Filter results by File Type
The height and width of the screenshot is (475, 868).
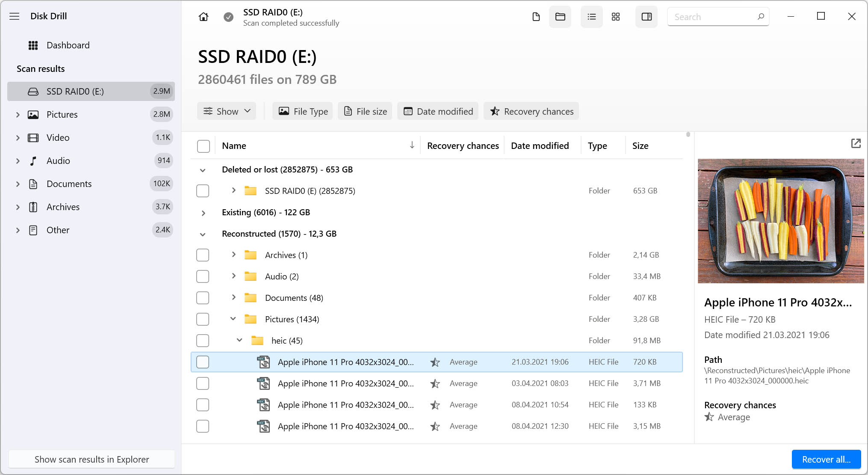(x=302, y=111)
